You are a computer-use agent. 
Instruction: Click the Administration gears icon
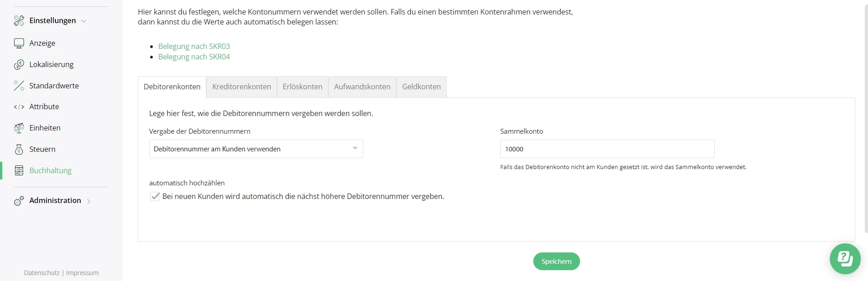(x=19, y=201)
